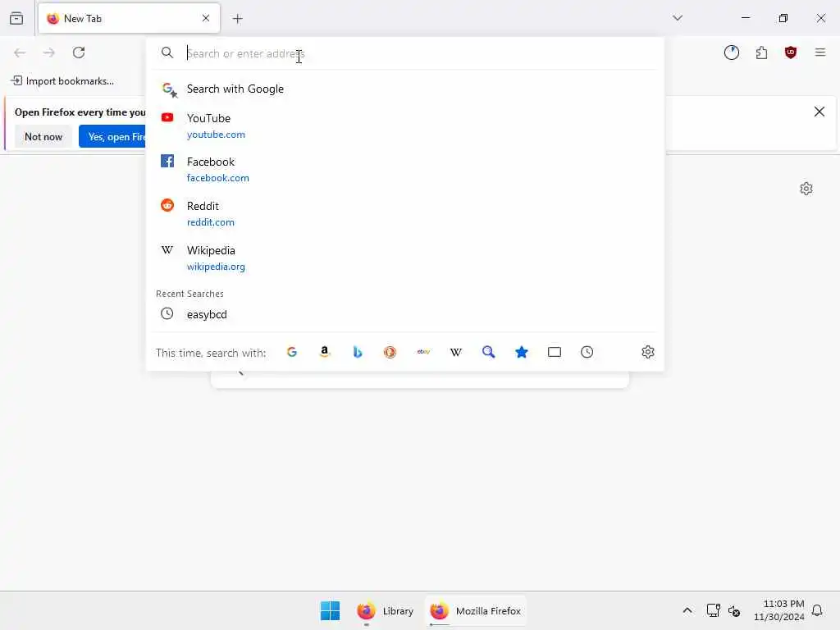Choose the Facebook suggestion
840x630 pixels.
click(404, 169)
